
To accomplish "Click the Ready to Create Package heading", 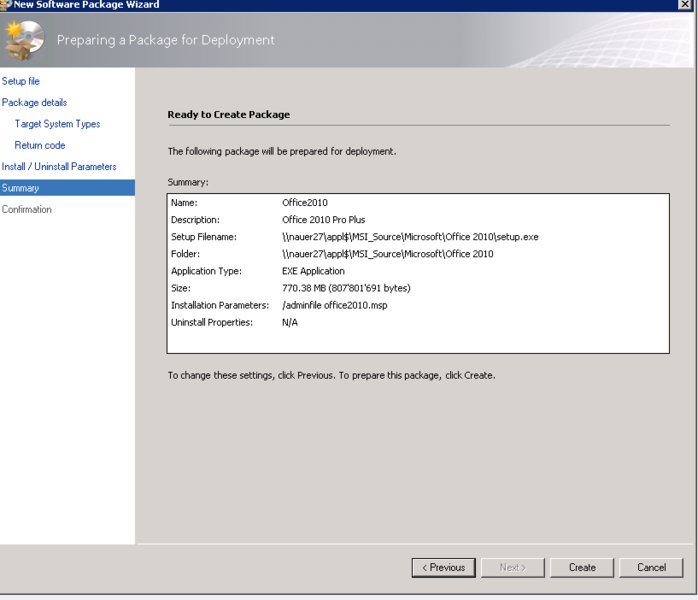I will [229, 115].
